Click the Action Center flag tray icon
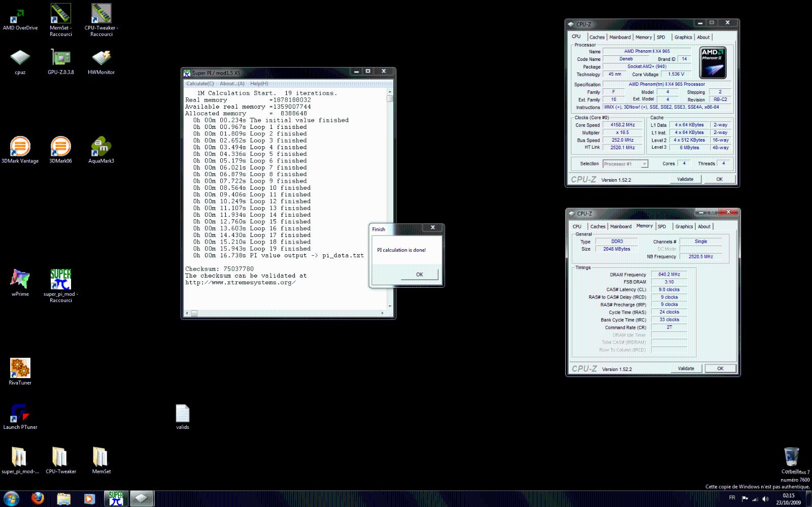This screenshot has height=507, width=812. 745,499
